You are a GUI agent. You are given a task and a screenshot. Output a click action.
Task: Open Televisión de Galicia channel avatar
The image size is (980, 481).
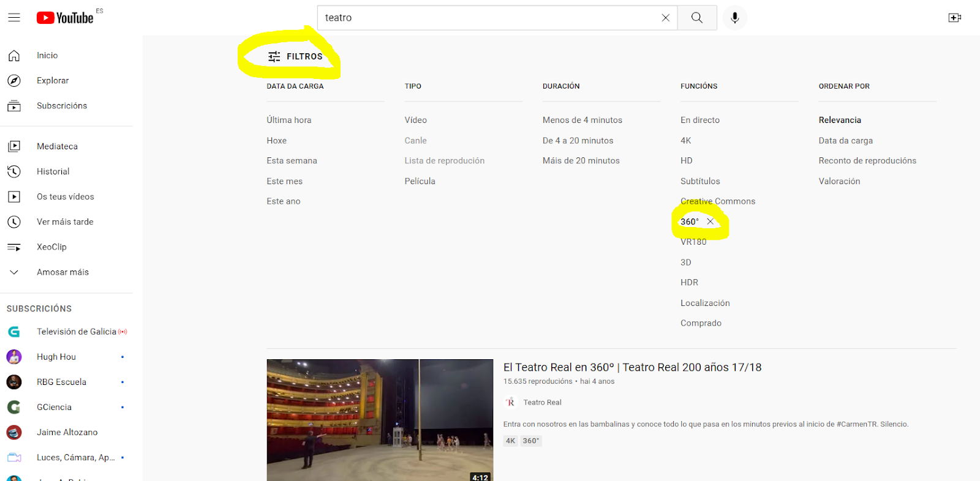tap(14, 332)
